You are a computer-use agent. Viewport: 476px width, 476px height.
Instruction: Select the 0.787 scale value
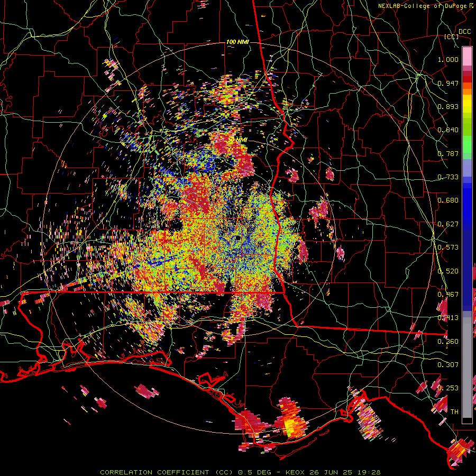pos(448,153)
